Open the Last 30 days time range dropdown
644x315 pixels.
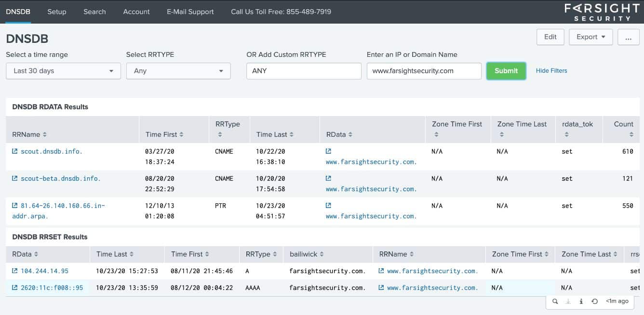(63, 71)
